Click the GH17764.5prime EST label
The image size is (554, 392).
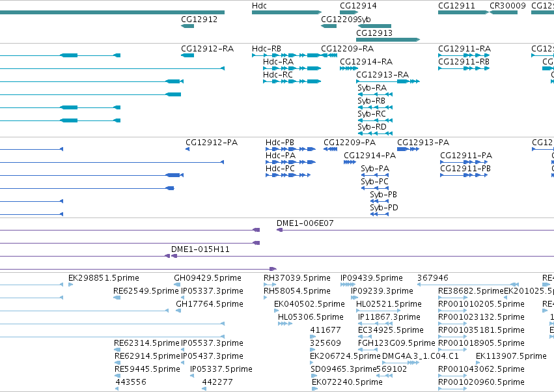210,304
